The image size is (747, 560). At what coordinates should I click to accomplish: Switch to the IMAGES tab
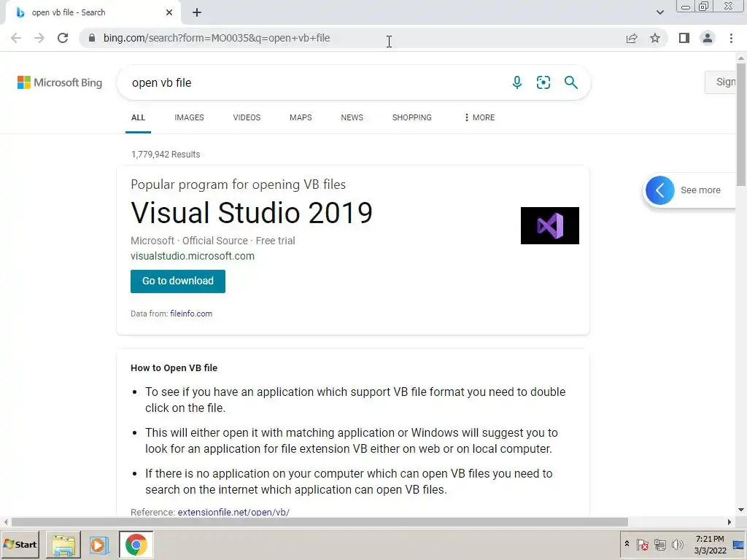(x=189, y=117)
